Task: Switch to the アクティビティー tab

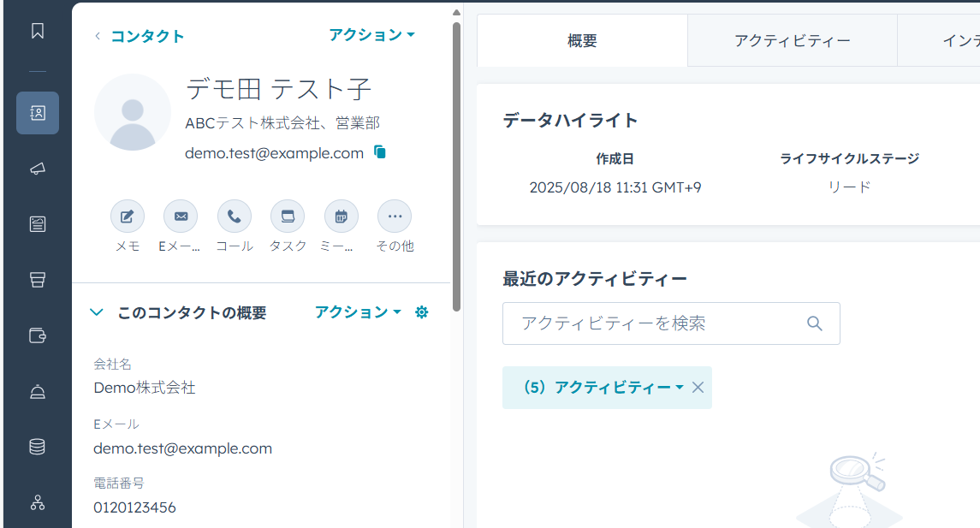Action: tap(792, 40)
